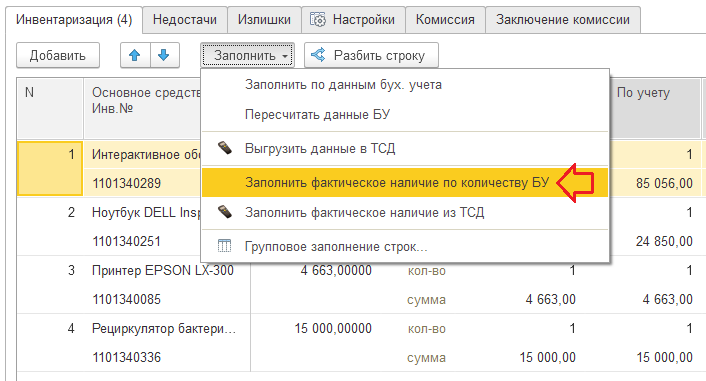The image size is (706, 381).
Task: Click scanner icon next to Заполнить фактическое наличие из ТСД
Action: (225, 212)
